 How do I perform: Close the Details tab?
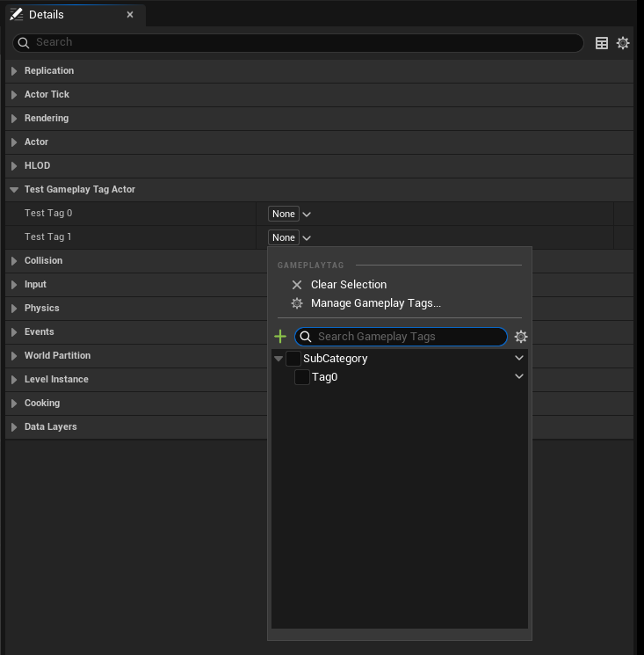click(130, 15)
